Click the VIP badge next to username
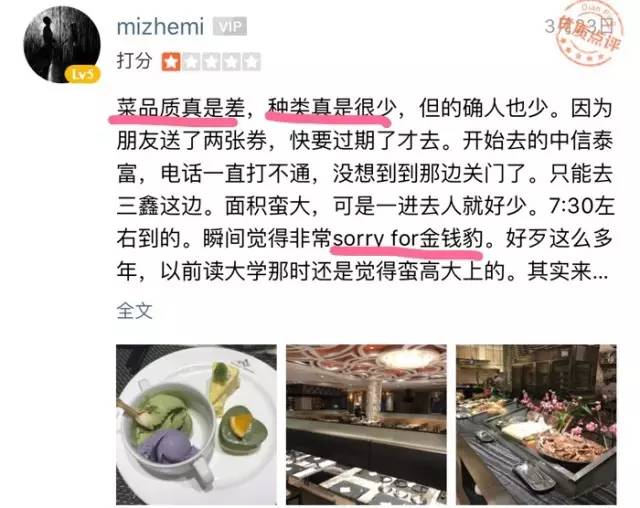 pyautogui.click(x=230, y=27)
